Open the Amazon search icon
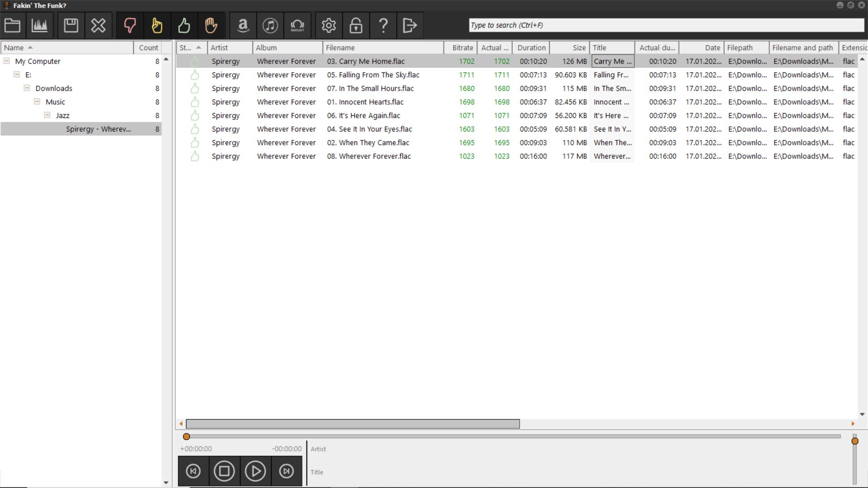The image size is (868, 488). [243, 25]
